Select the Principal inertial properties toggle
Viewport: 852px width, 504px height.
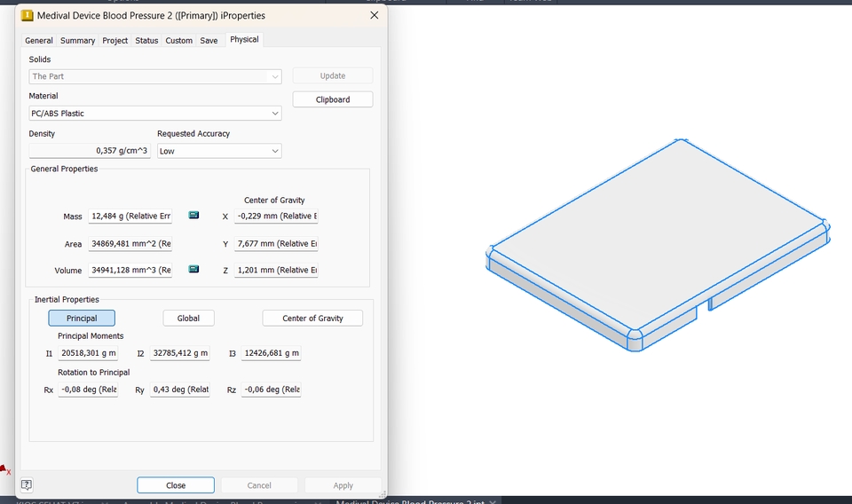pyautogui.click(x=82, y=319)
